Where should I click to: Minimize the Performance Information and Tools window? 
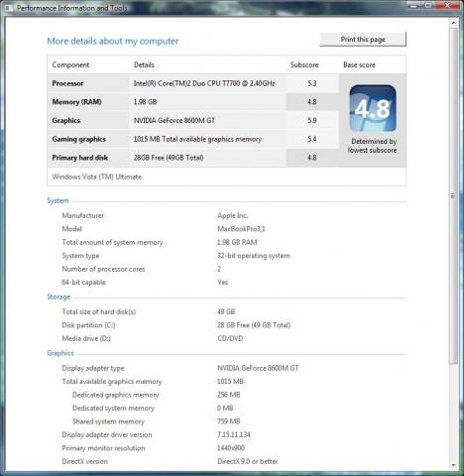(x=414, y=5)
